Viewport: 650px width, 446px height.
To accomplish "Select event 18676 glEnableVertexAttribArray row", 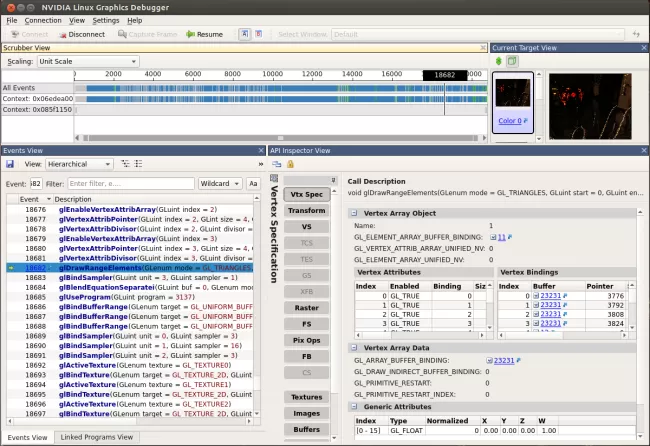I will 130,209.
